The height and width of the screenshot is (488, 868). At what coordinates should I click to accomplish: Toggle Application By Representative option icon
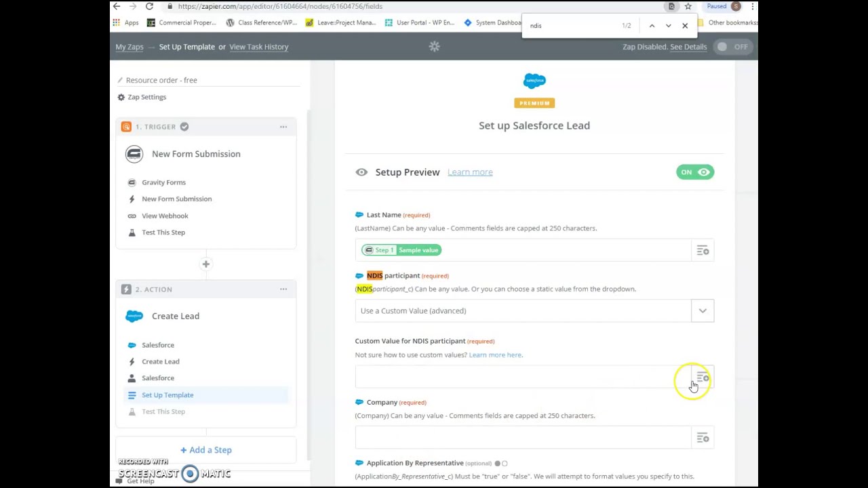[x=501, y=464]
